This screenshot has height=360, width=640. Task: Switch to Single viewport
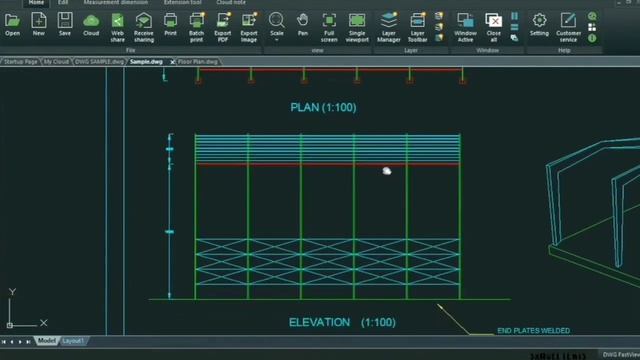(357, 28)
